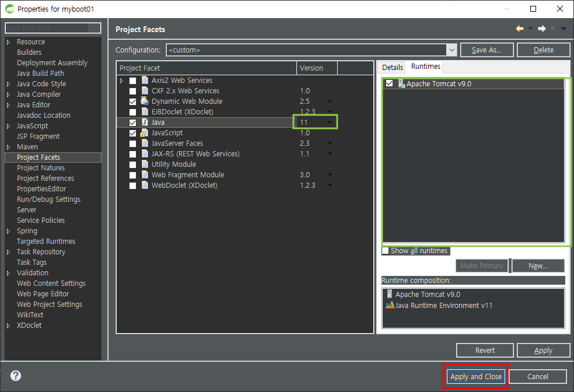The image size is (574, 392).
Task: Click the Apache Tomcat v9.0 server icon in runtimes list
Action: click(401, 84)
